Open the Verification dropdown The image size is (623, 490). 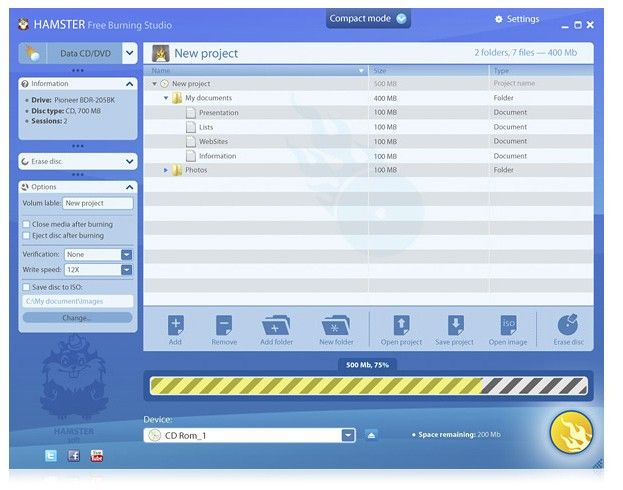point(126,254)
